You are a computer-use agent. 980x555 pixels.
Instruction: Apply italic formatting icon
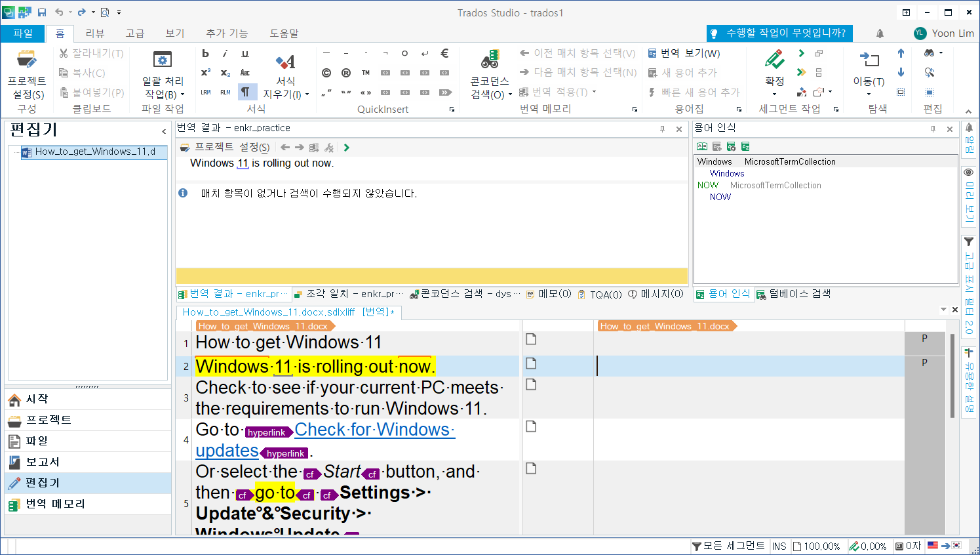pos(225,54)
